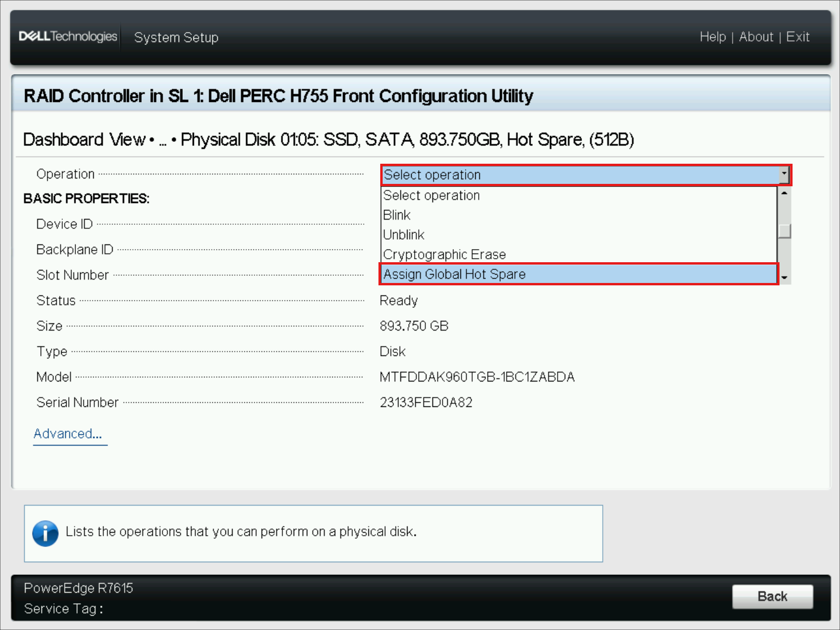840x630 pixels.
Task: Open the Operation dropdown arrow
Action: (784, 174)
